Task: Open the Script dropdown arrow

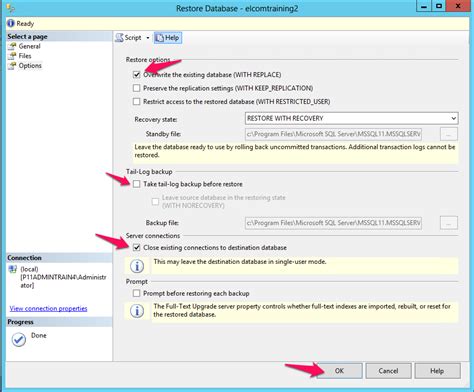Action: tap(148, 38)
